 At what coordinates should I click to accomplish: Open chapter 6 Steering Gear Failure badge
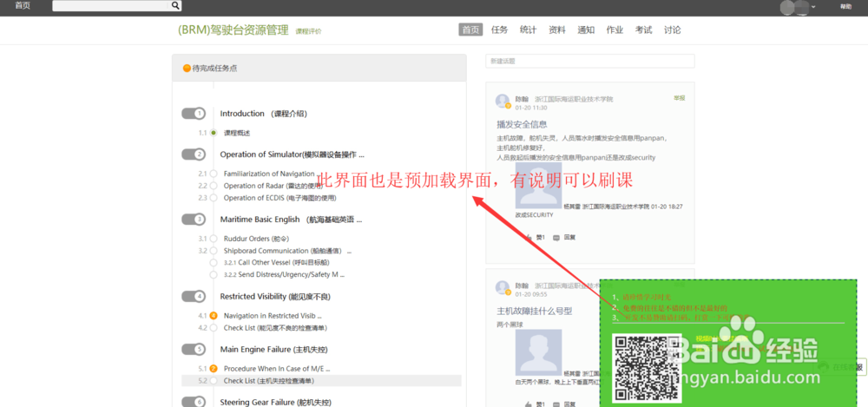(x=194, y=402)
